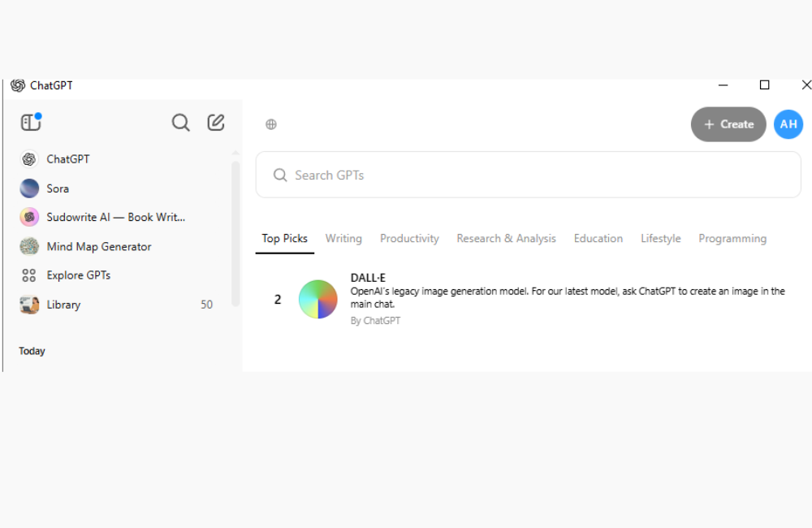Switch to the Productivity tab
The width and height of the screenshot is (812, 528).
click(x=409, y=238)
